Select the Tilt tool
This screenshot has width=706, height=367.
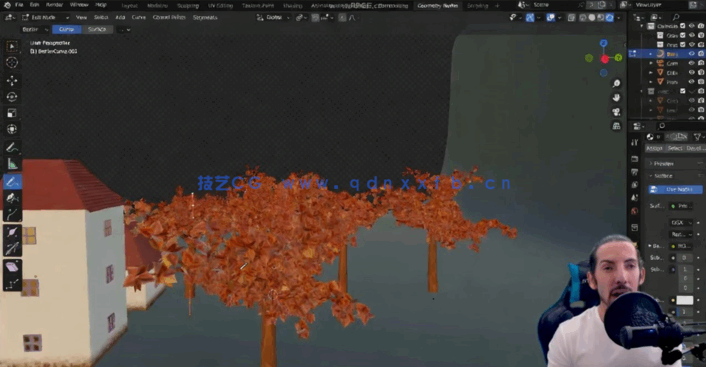click(12, 248)
